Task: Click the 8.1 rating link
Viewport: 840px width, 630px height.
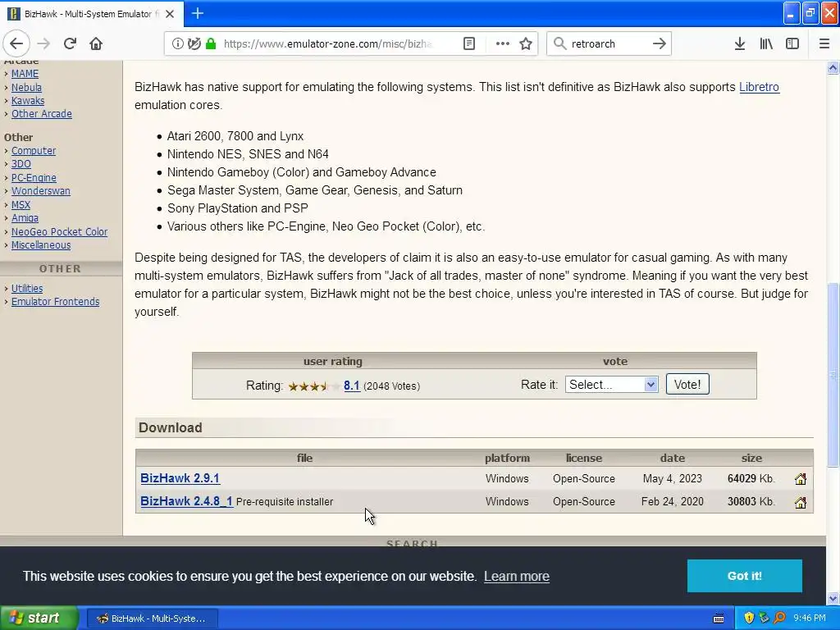Action: pos(351,386)
